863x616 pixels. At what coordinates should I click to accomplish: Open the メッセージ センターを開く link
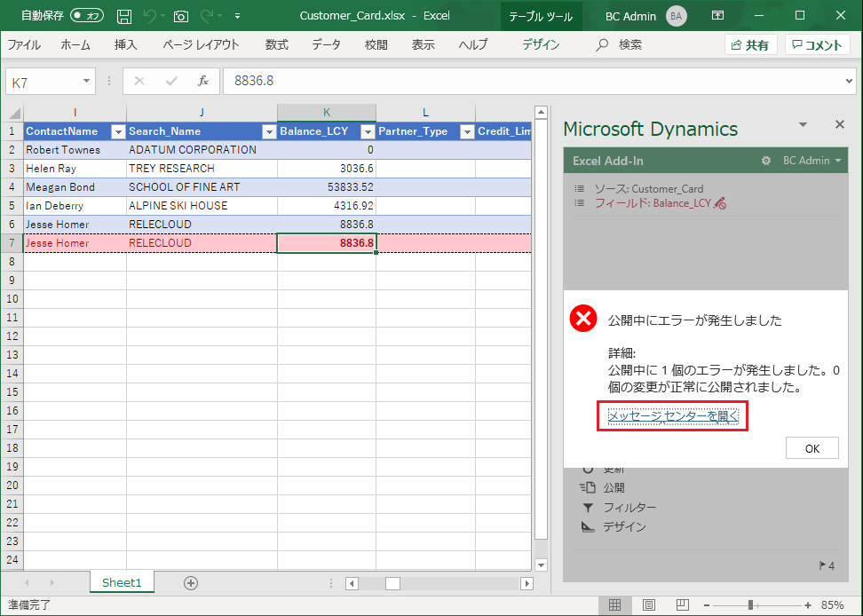pyautogui.click(x=673, y=415)
